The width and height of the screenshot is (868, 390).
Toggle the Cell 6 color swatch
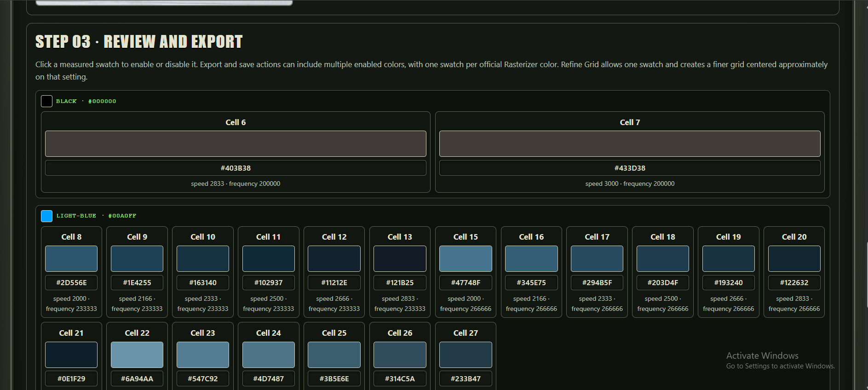[236, 143]
